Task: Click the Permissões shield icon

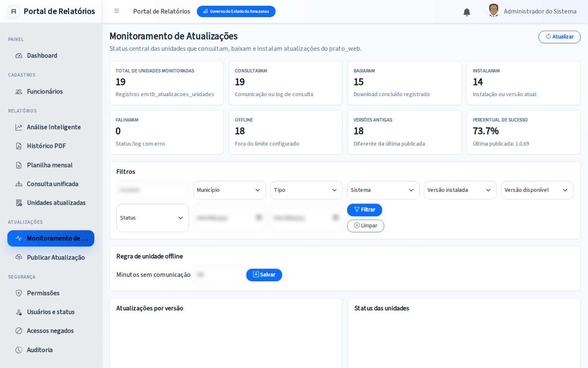Action: [x=19, y=293]
